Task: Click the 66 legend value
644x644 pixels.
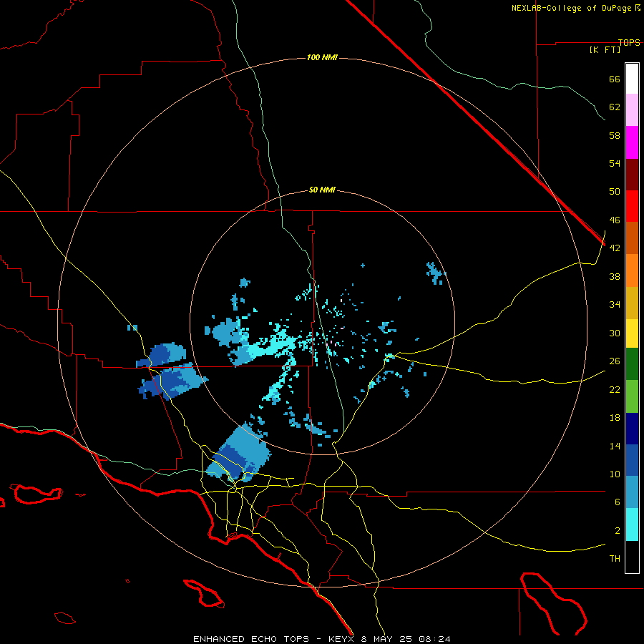Action: point(615,79)
